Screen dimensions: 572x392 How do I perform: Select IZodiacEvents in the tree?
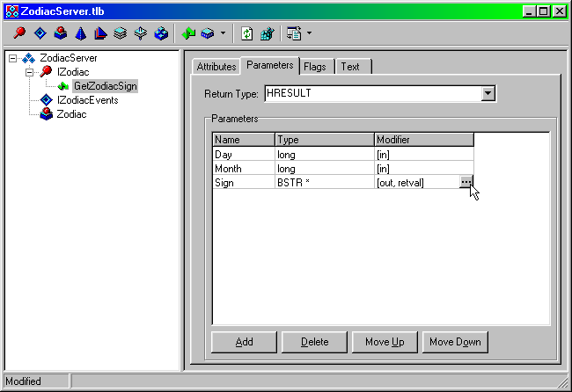tap(87, 100)
